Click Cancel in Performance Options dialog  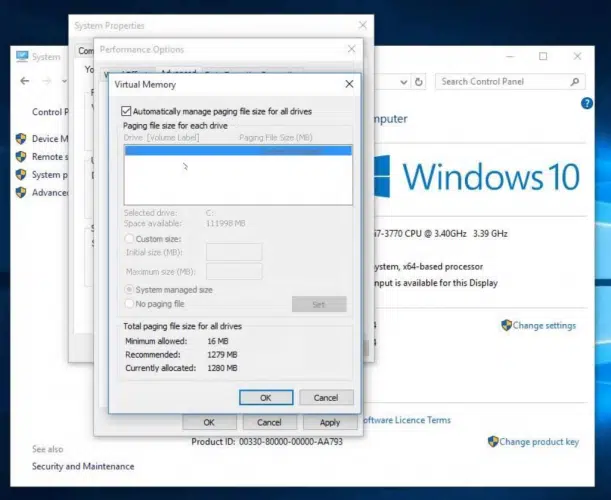pyautogui.click(x=269, y=422)
